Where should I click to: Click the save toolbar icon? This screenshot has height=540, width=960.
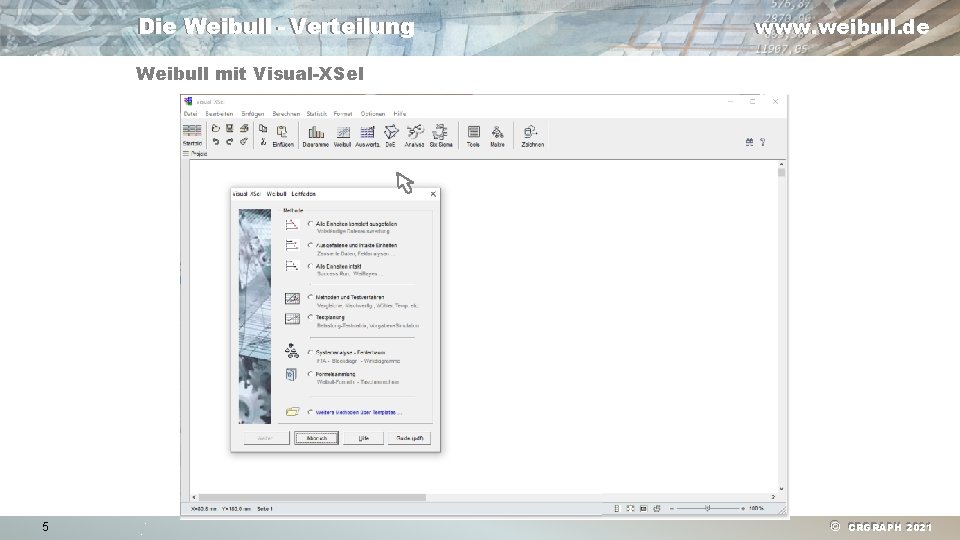pos(230,129)
